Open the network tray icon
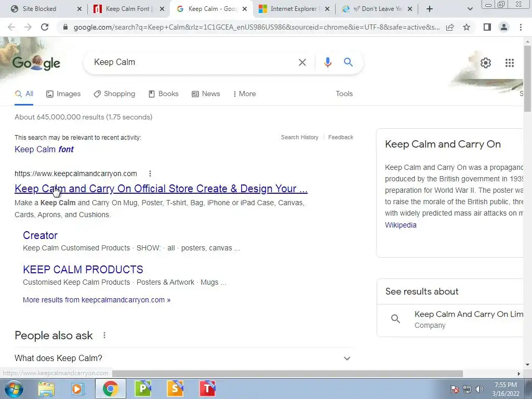 [x=467, y=389]
